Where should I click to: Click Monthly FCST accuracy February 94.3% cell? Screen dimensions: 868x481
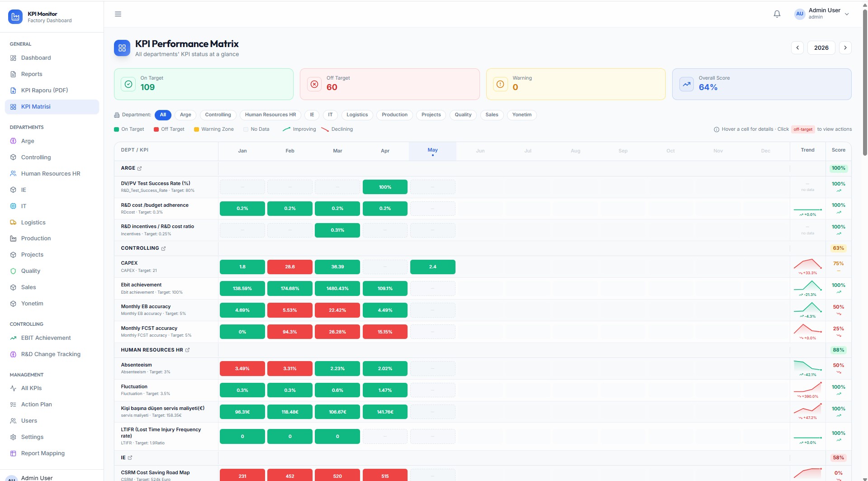pyautogui.click(x=290, y=332)
